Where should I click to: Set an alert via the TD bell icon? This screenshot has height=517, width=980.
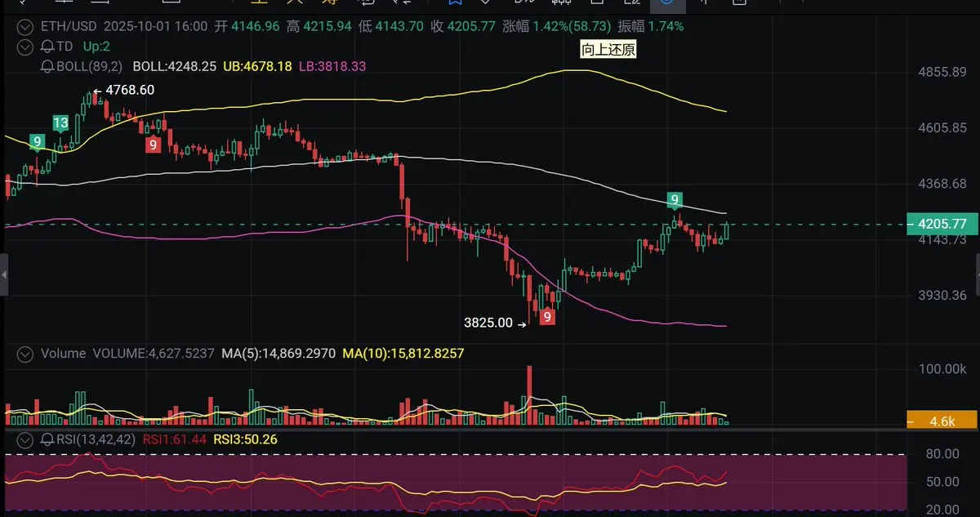click(x=47, y=47)
